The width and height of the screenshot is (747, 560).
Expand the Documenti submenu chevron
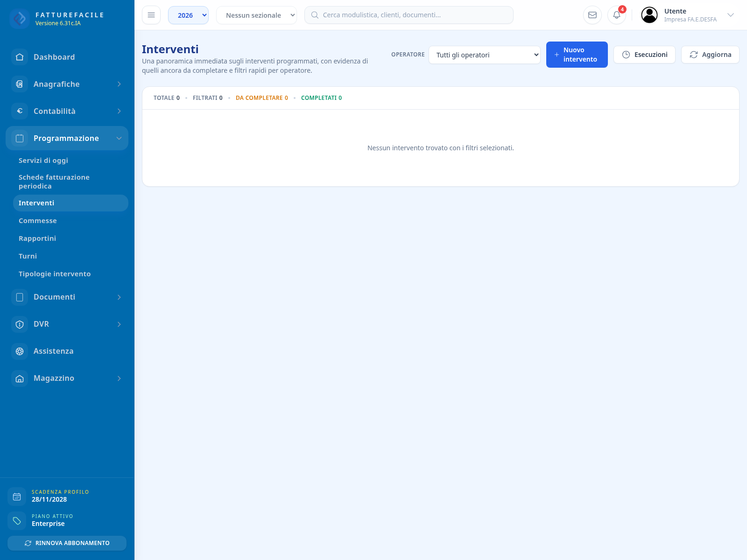pyautogui.click(x=119, y=297)
